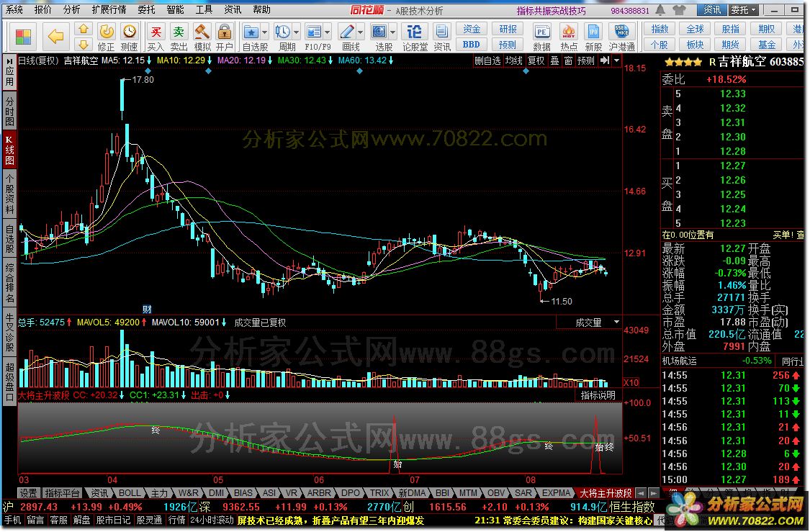This screenshot has width=810, height=532.
Task: Expand the 自选股 dropdown arrow
Action: coord(264,32)
